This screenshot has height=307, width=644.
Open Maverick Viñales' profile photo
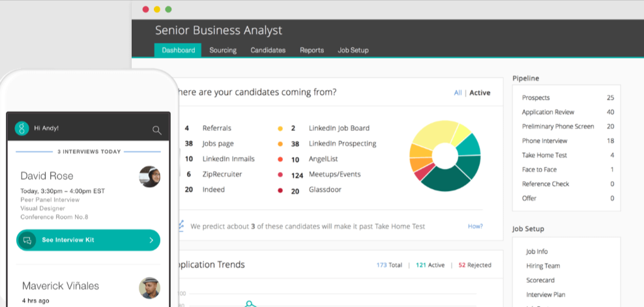pos(149,287)
